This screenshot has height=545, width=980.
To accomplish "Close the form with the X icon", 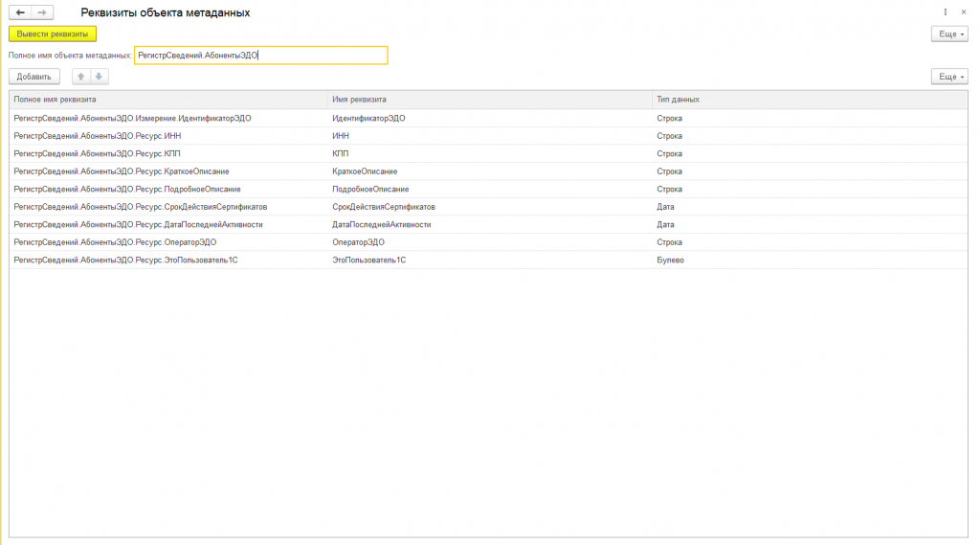I will tap(963, 12).
